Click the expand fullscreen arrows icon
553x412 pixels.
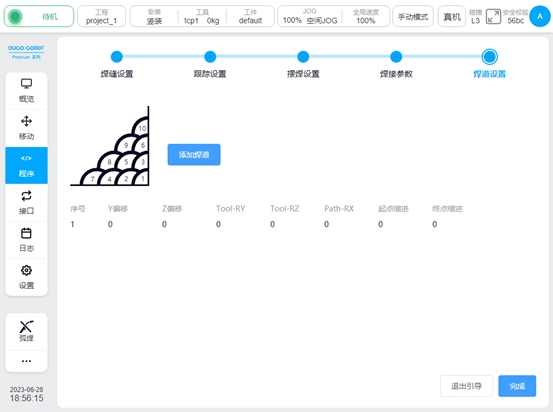coord(493,17)
